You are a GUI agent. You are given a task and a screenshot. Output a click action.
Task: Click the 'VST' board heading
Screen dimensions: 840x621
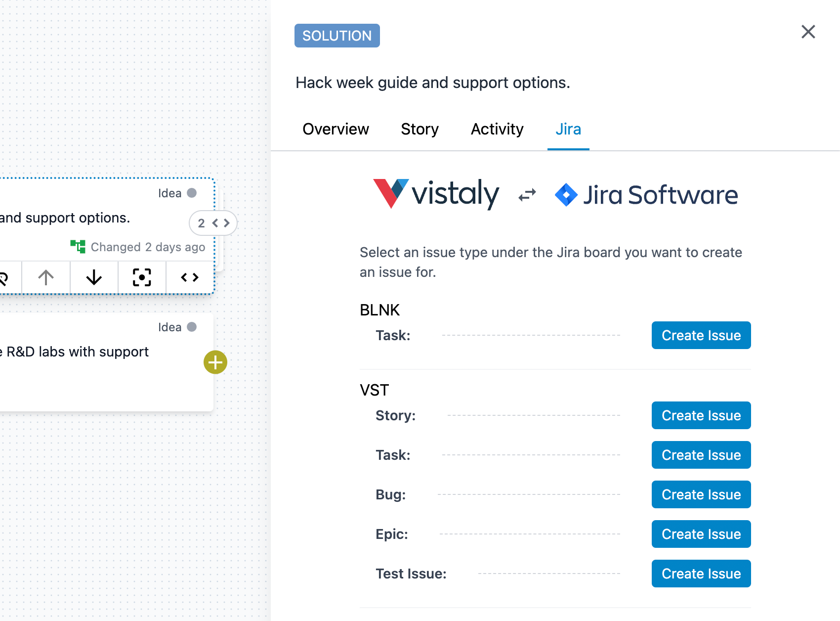point(374,390)
